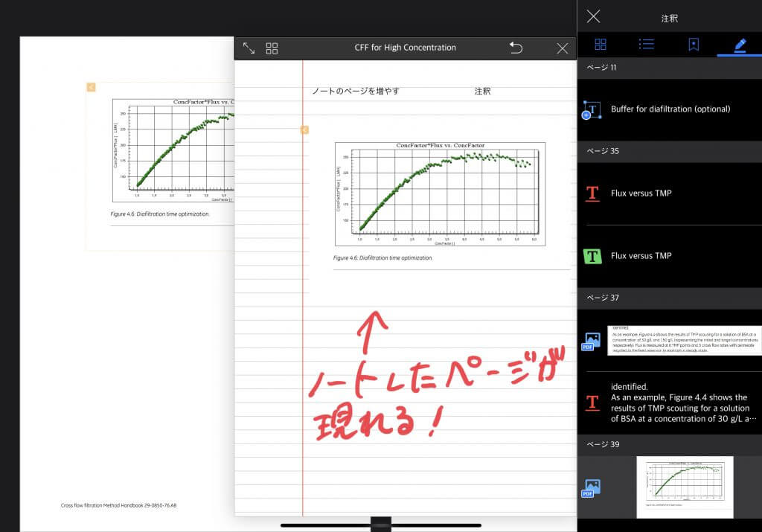Click the '注釈' text in the note
This screenshot has width=762, height=532.
[482, 92]
